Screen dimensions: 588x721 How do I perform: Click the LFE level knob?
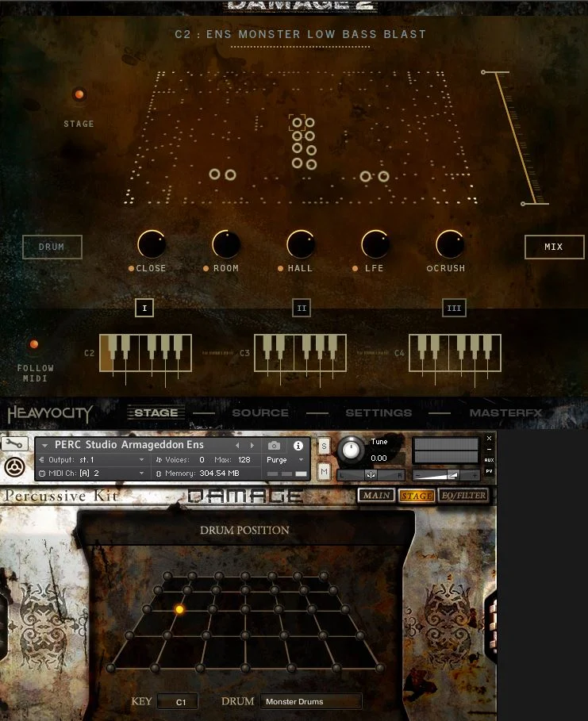(x=375, y=244)
